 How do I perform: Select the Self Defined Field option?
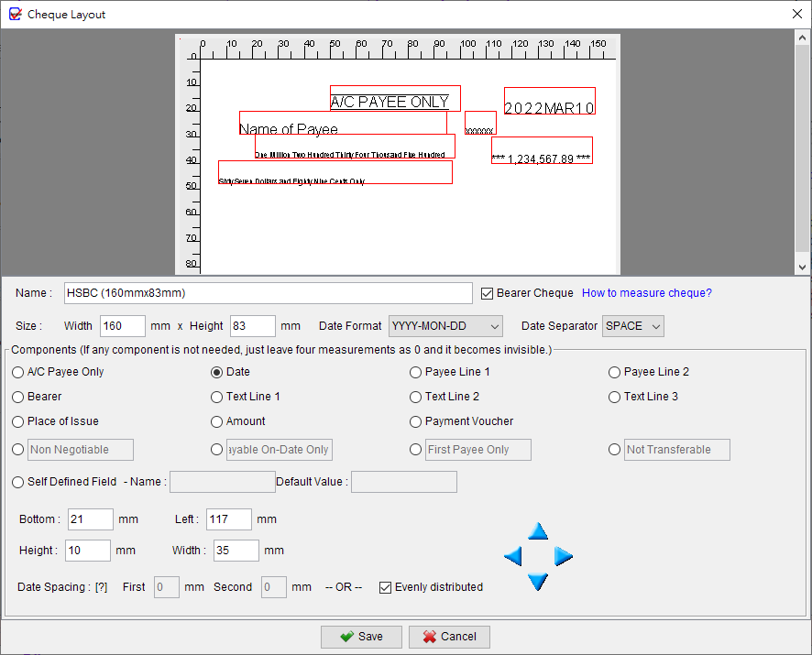point(17,481)
